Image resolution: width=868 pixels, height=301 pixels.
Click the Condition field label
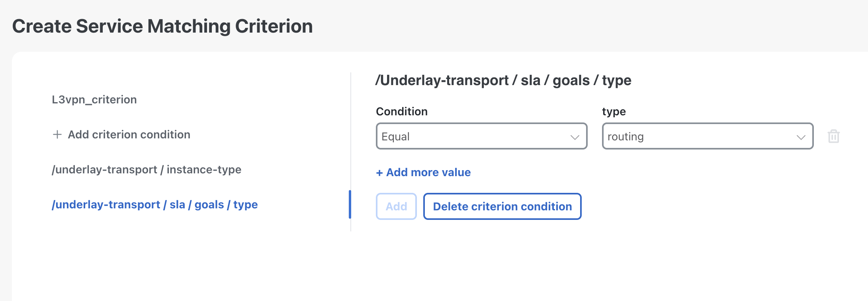click(x=402, y=112)
